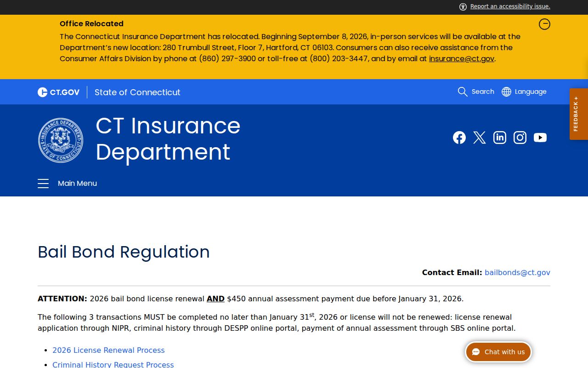
Task: Open the Language selector
Action: tap(524, 92)
